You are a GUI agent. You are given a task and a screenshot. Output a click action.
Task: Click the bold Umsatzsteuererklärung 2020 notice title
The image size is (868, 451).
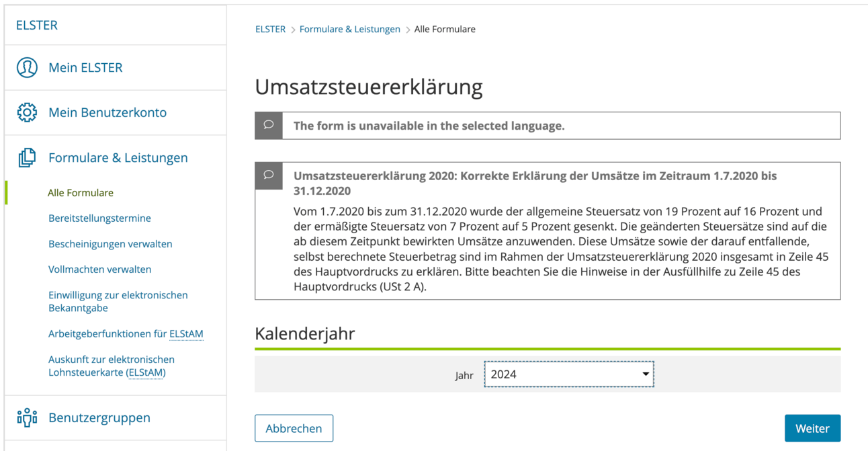(x=535, y=183)
